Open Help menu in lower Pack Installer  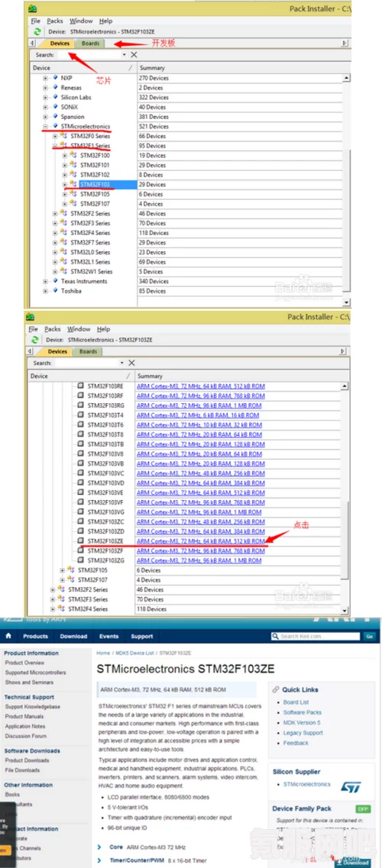[104, 329]
